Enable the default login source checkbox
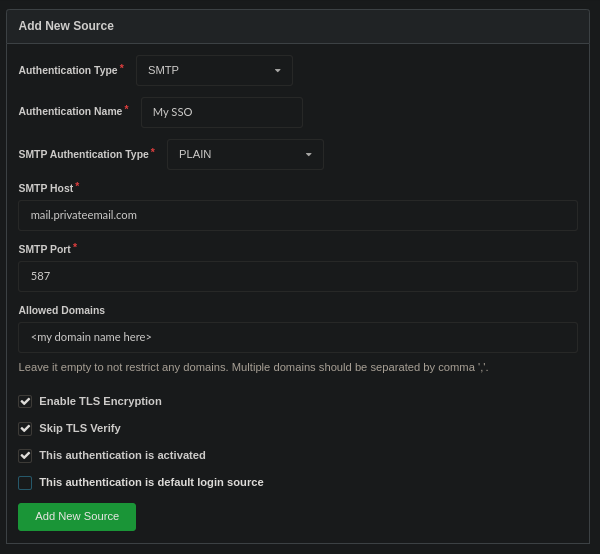Image resolution: width=600 pixels, height=554 pixels. click(25, 483)
